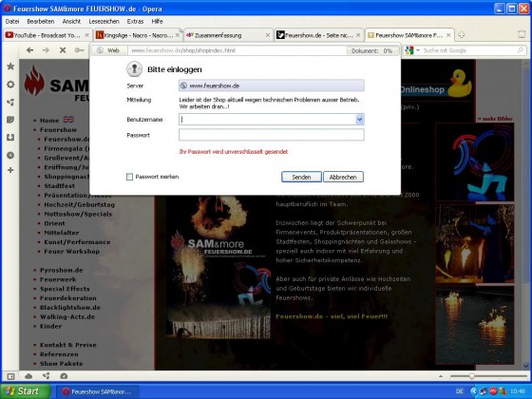Tick the Passwort merken checkbox
This screenshot has width=532, height=399.
(x=129, y=177)
